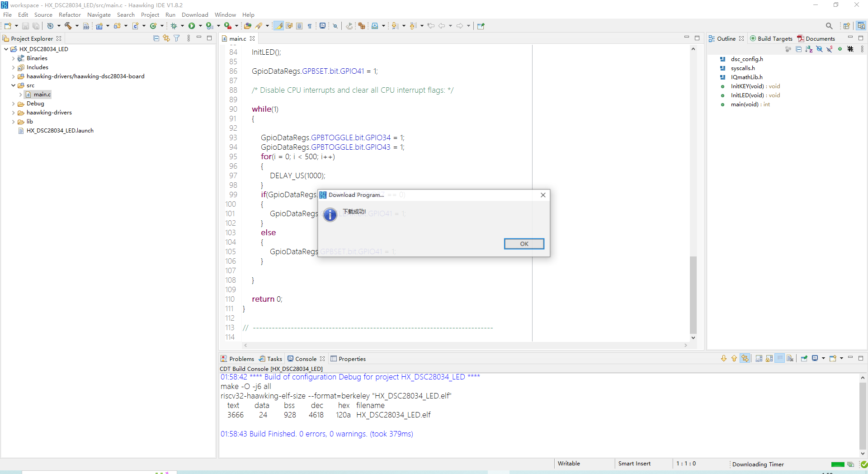Click the Open Terminal monitor icon

322,26
